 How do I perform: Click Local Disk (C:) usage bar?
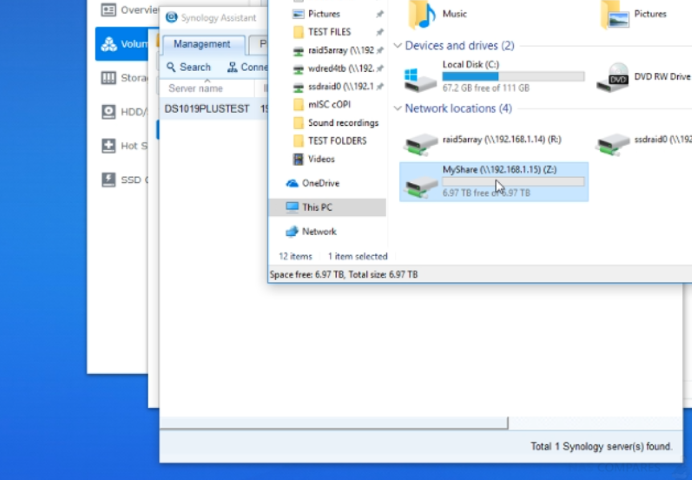click(513, 76)
